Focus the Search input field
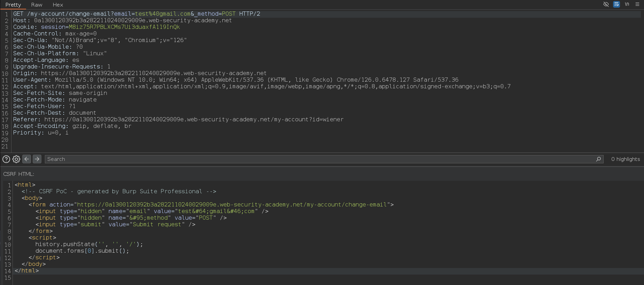This screenshot has height=285, width=644. (324, 159)
